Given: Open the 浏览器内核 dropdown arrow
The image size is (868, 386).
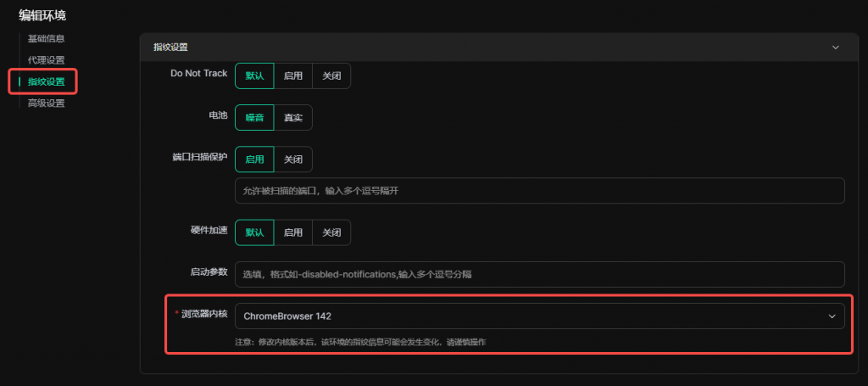Looking at the screenshot, I should point(831,316).
